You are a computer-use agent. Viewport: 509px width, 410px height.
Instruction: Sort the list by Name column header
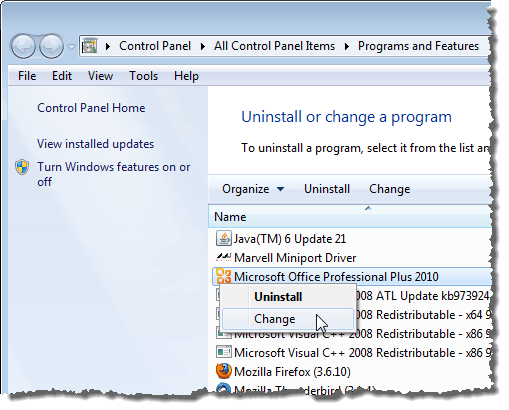[350, 217]
